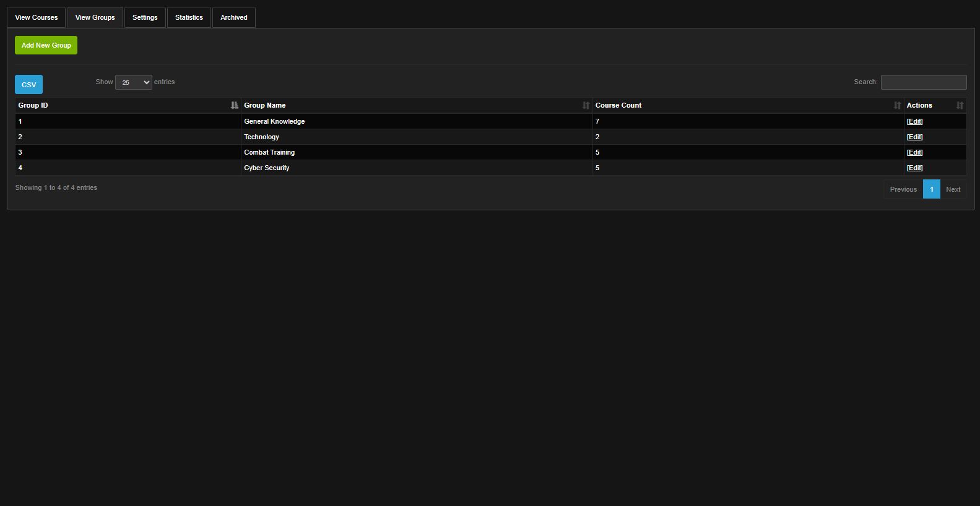Viewport: 980px width, 506px height.
Task: Click the Actions column sort icon
Action: [x=960, y=105]
